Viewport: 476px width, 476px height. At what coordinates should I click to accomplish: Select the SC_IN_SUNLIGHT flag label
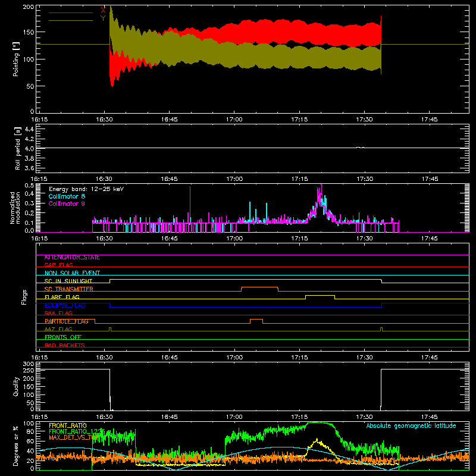[68, 281]
